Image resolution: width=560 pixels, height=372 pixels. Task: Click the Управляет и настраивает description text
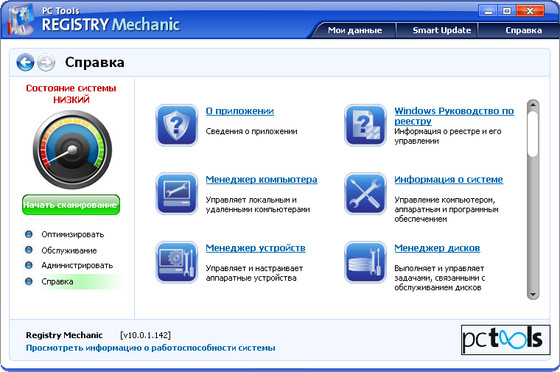tap(254, 273)
